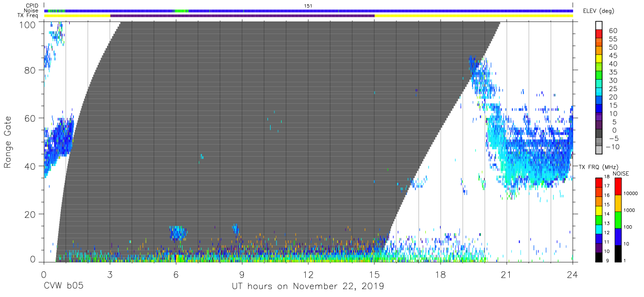Screen dimensions: 644x297
Task: Click y-axis tick label 80
Action: [31, 70]
